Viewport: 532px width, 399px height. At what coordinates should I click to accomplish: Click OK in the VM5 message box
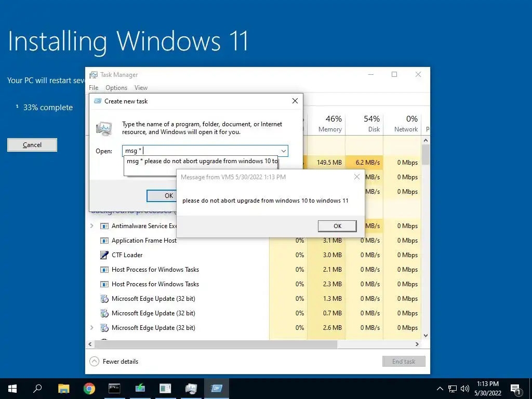(x=337, y=226)
